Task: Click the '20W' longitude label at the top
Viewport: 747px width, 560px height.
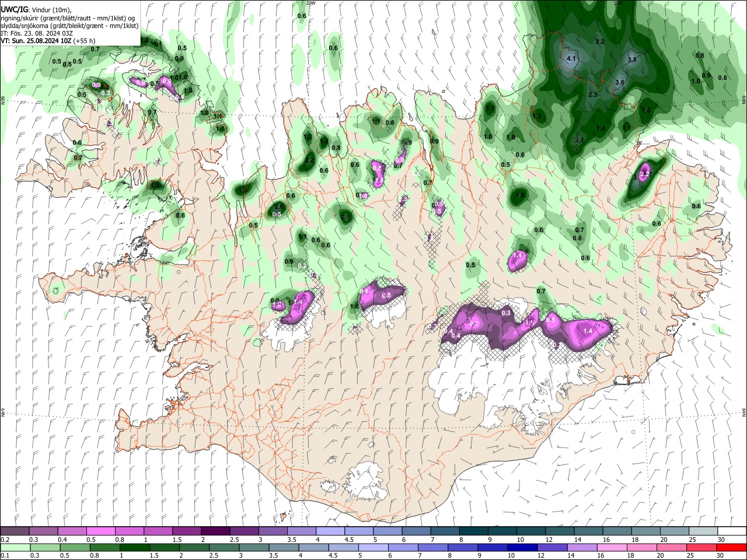Action: [x=311, y=3]
